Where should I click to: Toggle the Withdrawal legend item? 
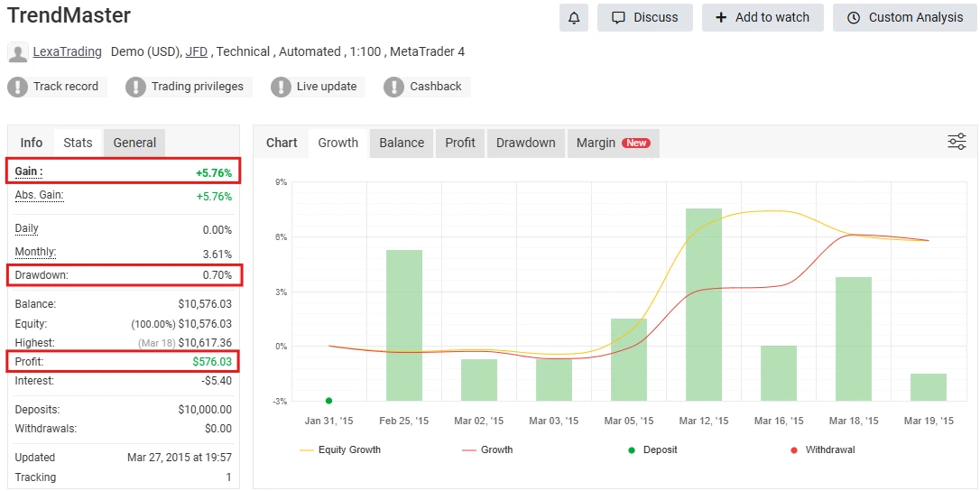pos(822,449)
